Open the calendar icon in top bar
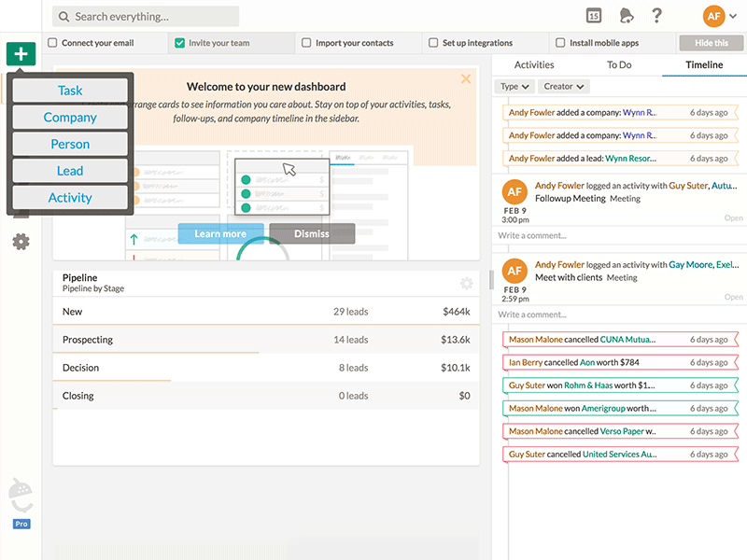 (593, 16)
